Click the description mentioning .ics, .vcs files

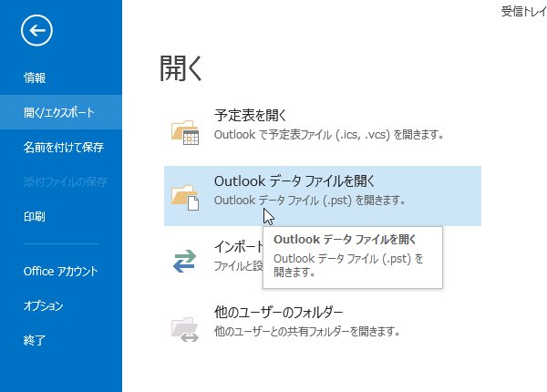tap(328, 135)
